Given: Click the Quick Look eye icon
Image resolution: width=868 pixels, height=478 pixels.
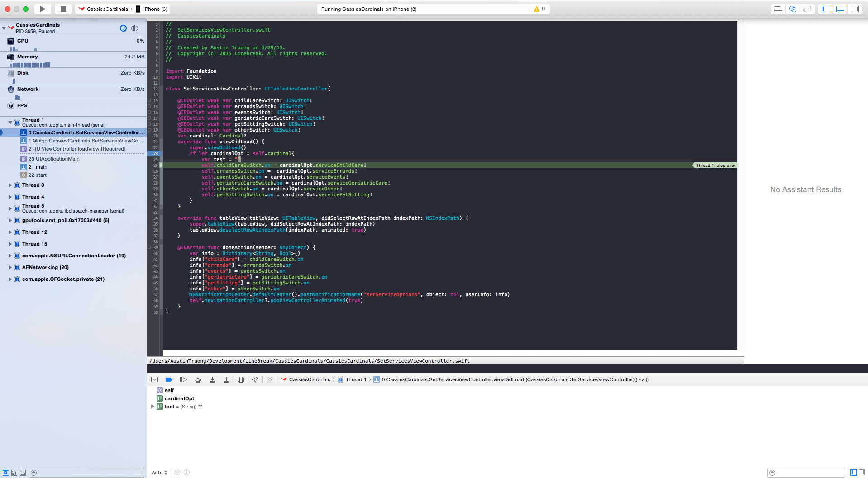Looking at the screenshot, I should coord(177,473).
